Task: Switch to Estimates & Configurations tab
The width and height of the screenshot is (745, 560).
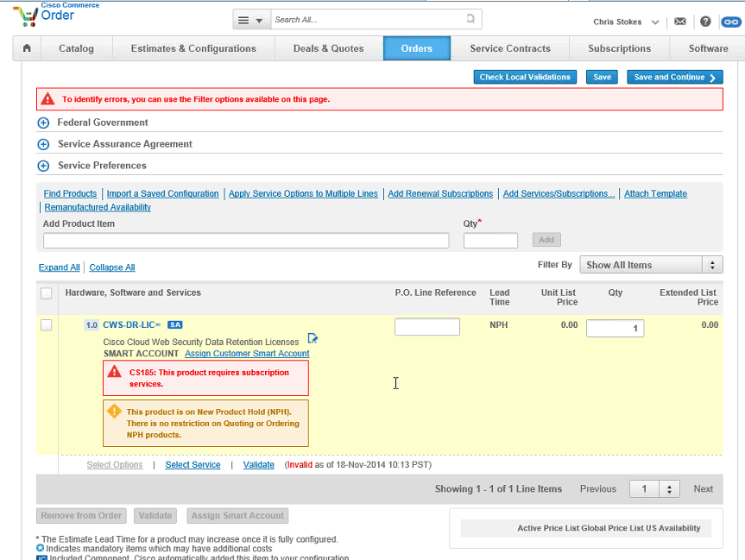Action: coord(193,48)
